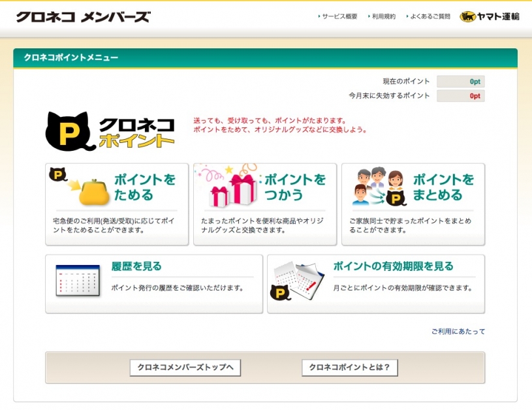
Task: Click description ポイント発行の履歴をご確認
Action: tap(178, 288)
